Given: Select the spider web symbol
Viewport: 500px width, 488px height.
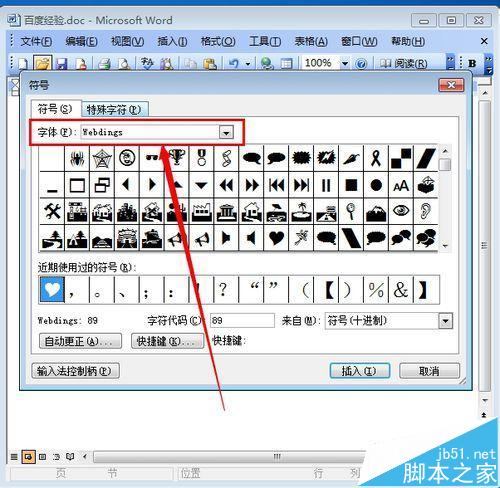Looking at the screenshot, I should pyautogui.click(x=102, y=158).
